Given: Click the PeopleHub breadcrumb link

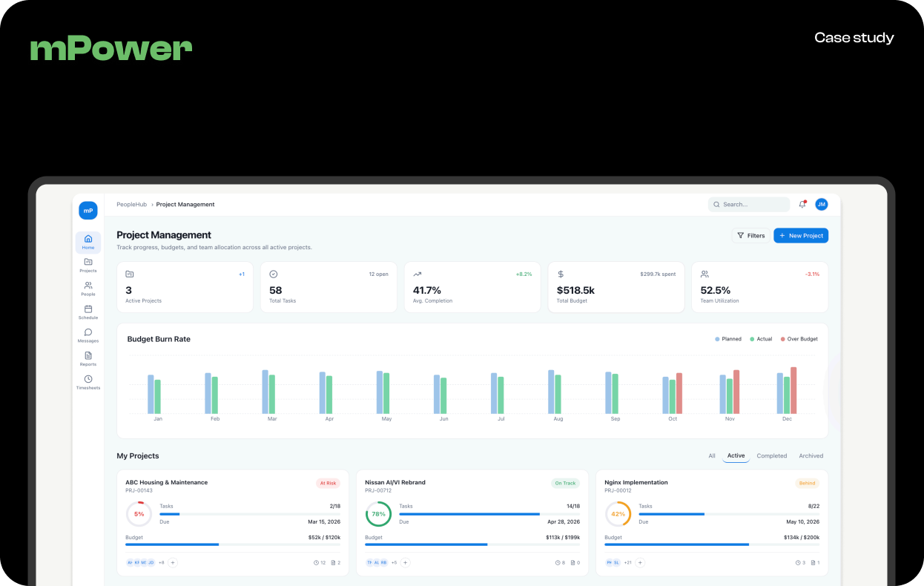Looking at the screenshot, I should [x=131, y=204].
